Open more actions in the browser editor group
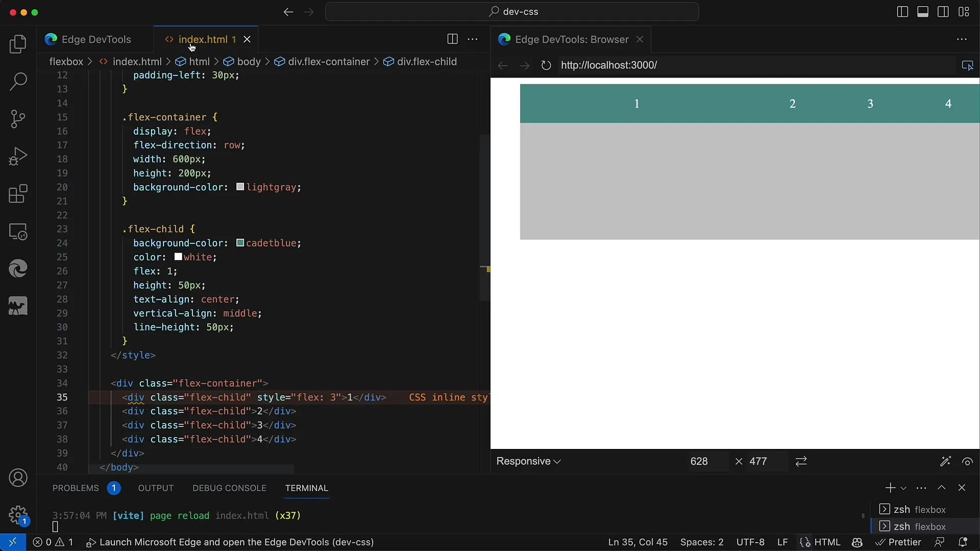 962,39
